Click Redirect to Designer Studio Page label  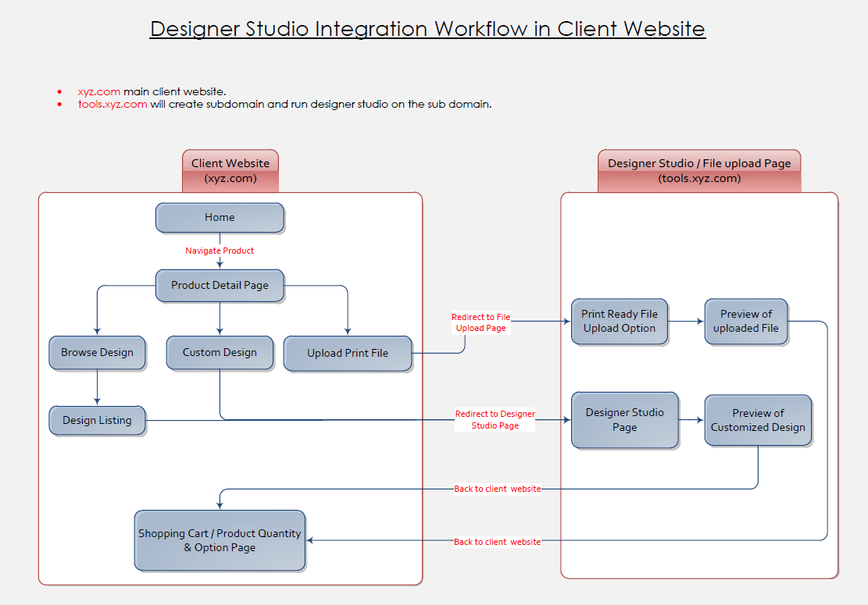[495, 420]
